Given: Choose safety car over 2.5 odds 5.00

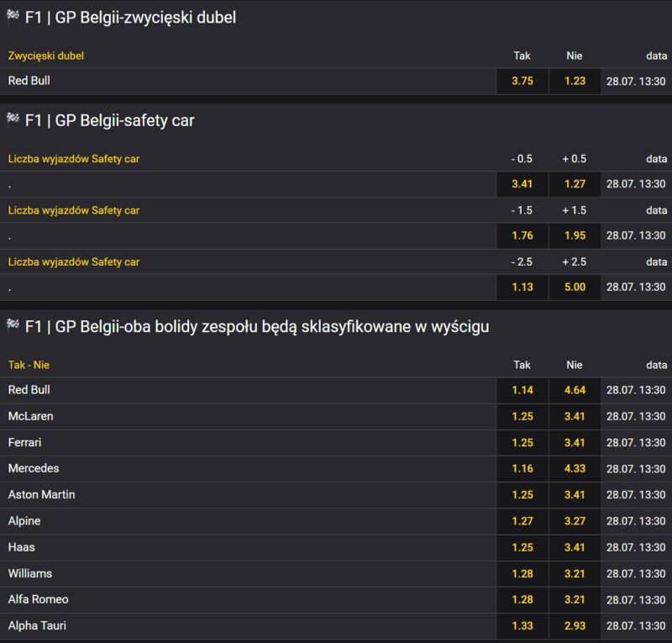Looking at the screenshot, I should [575, 287].
